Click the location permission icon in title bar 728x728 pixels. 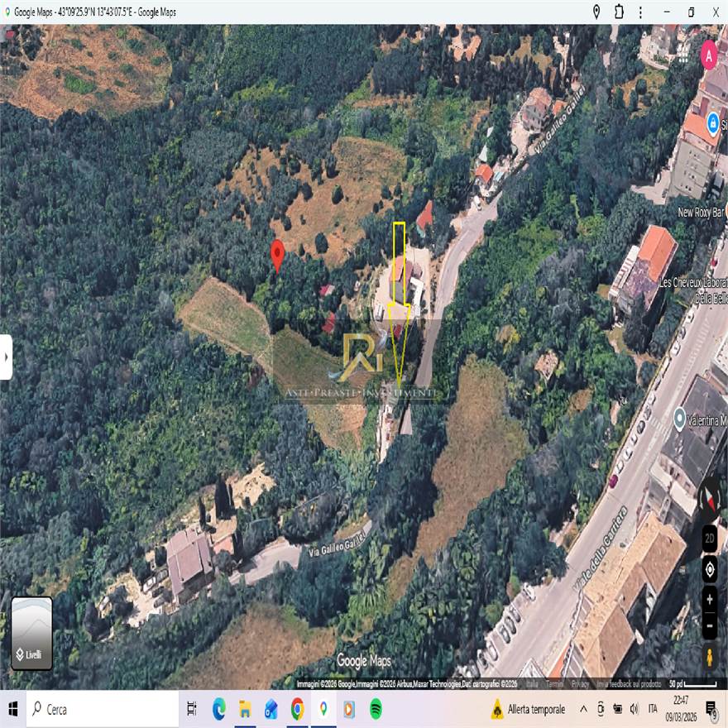tap(596, 12)
